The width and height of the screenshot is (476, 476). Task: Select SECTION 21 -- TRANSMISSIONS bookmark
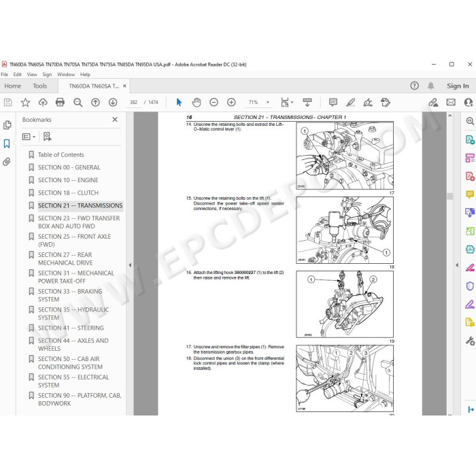(x=80, y=206)
